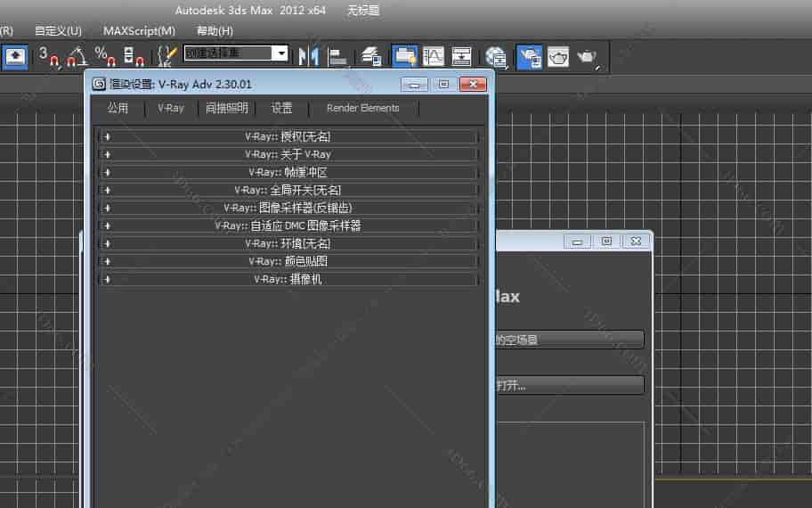
Task: Toggle the 3D Snaps tool
Action: click(48, 56)
